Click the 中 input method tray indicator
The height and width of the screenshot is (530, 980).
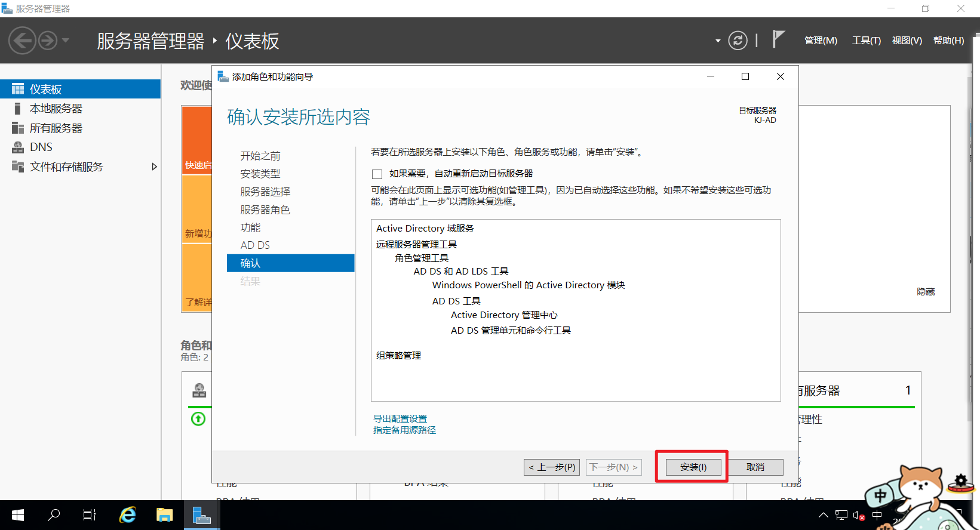click(877, 515)
